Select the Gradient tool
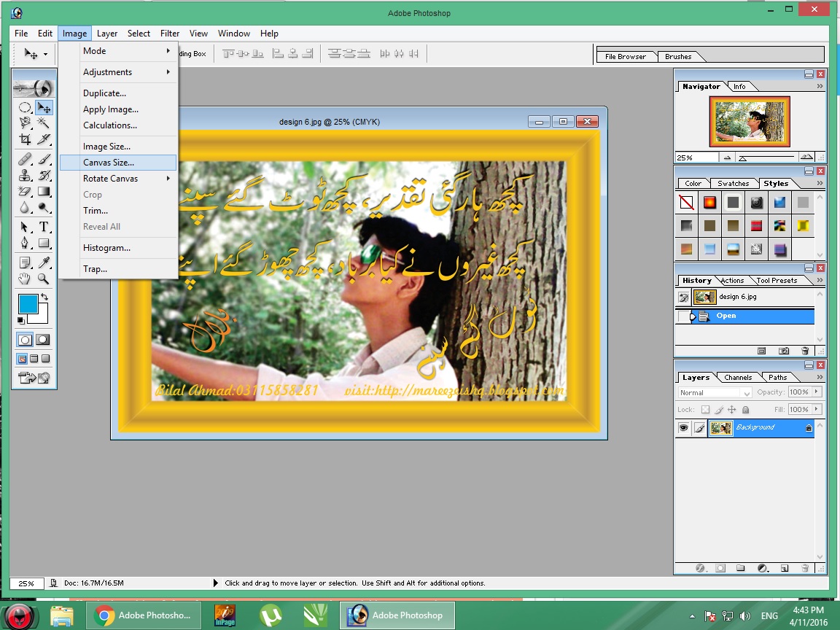Image resolution: width=840 pixels, height=630 pixels. coord(44,191)
